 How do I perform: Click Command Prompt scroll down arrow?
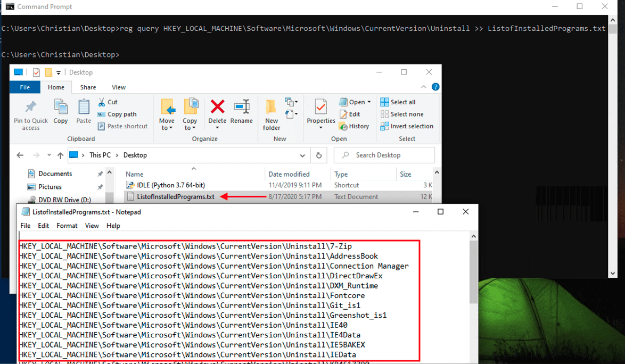point(613,274)
